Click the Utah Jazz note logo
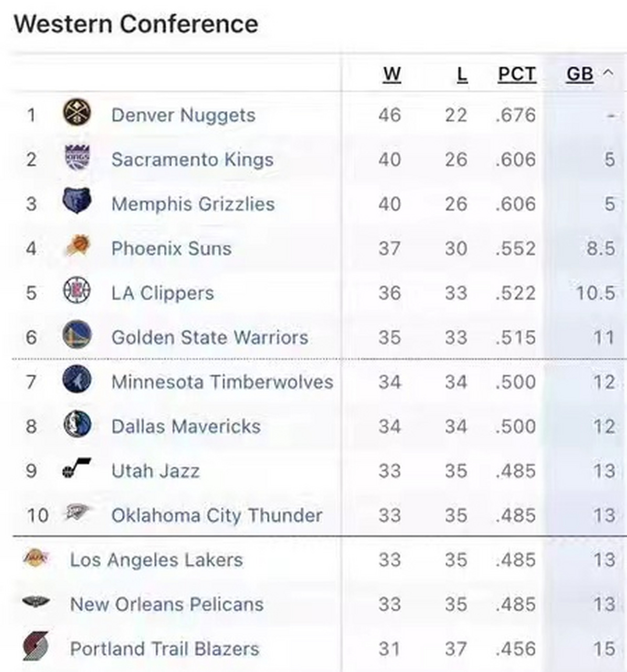 point(76,468)
